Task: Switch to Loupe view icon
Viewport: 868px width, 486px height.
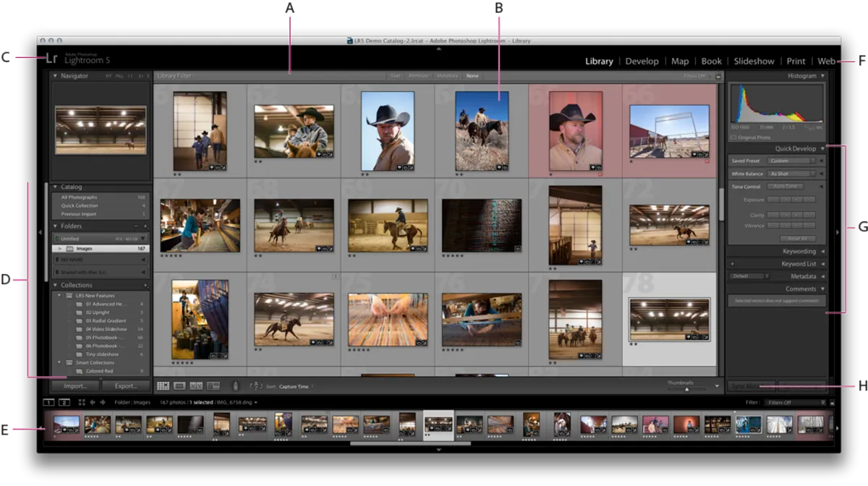Action: pos(179,386)
